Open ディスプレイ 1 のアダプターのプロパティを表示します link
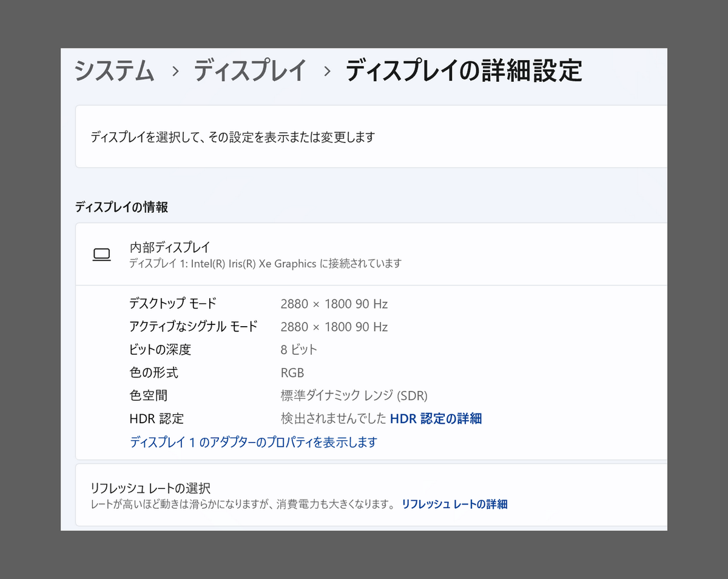 click(x=254, y=442)
